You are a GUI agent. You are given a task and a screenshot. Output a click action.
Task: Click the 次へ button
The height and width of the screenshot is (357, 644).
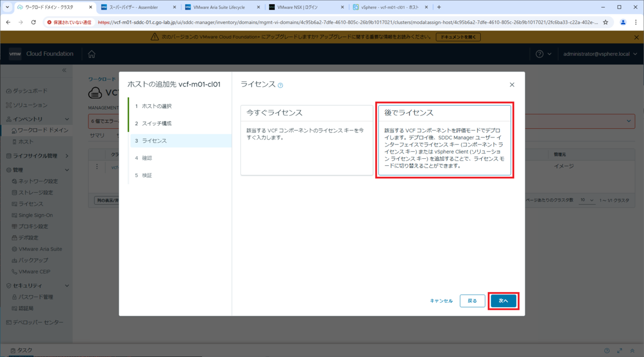[503, 301]
